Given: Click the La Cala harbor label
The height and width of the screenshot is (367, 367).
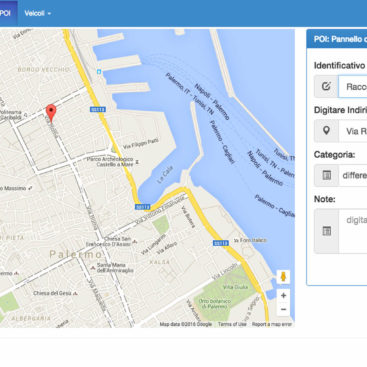Looking at the screenshot, I should [x=165, y=175].
